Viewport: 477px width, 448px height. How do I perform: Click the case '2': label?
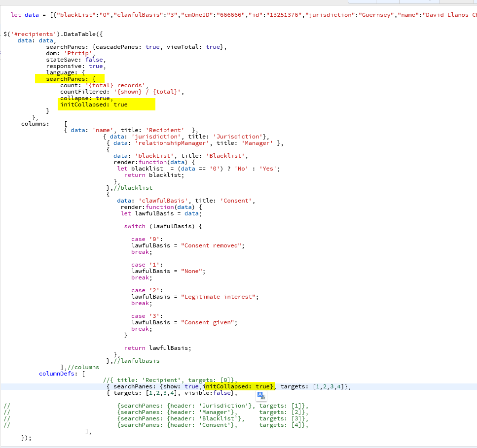147,290
